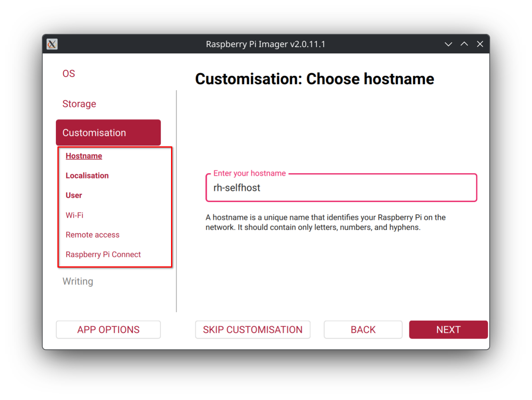Go to Remote access settings
Screen dimensions: 532x400
93,235
